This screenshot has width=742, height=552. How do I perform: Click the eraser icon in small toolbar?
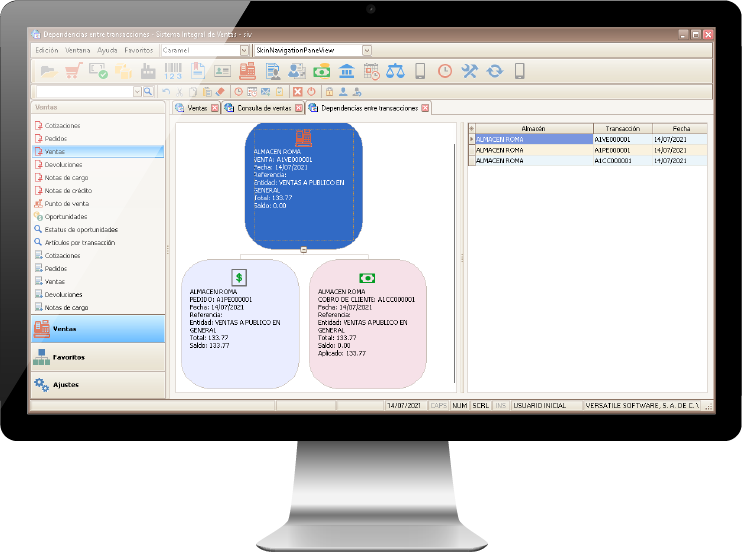coord(220,92)
